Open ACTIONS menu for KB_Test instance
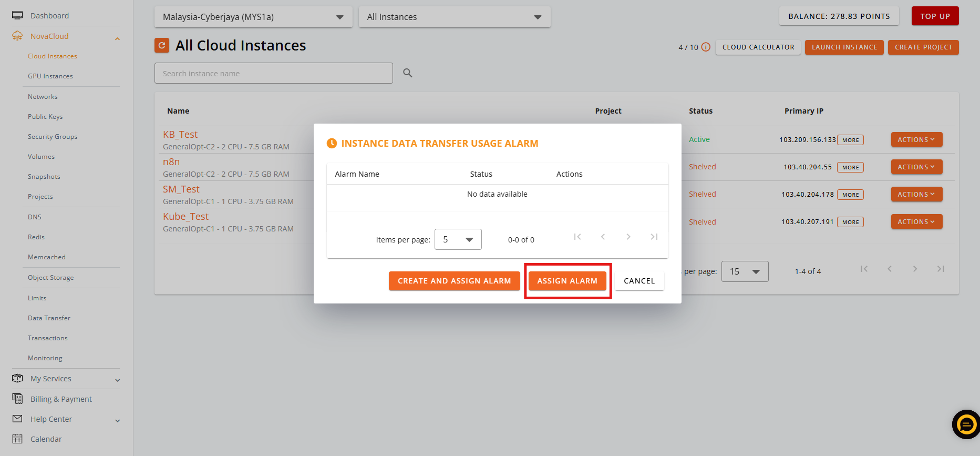980x456 pixels. pos(916,139)
